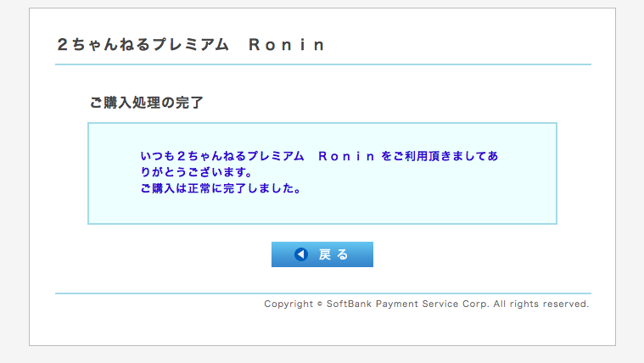Select the SoftBank Payment Service copyright text
The width and height of the screenshot is (644, 363).
click(426, 304)
